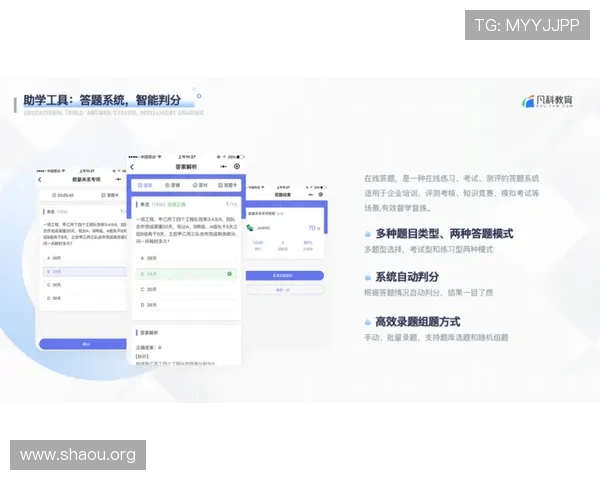Tap the outlined button in right phone

click(285, 290)
